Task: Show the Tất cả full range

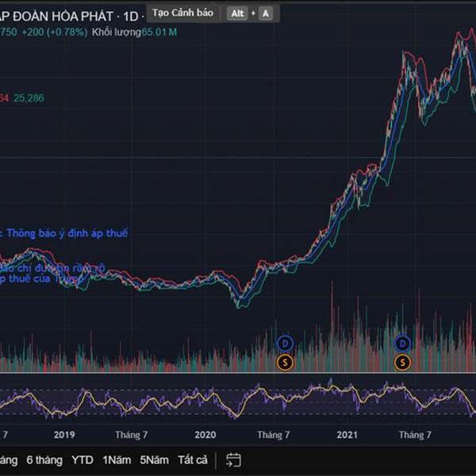Action: coord(193,460)
